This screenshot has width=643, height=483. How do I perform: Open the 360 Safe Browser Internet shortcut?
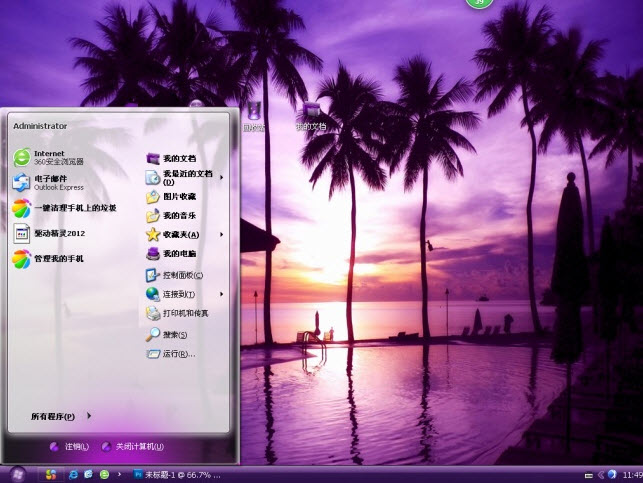tap(50, 157)
